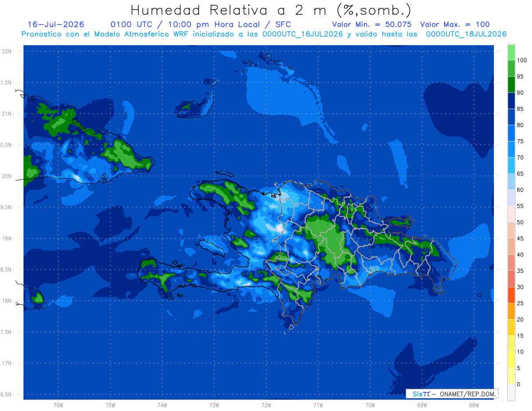
Task: Select the medium green 95–100 legend band
Action: pyautogui.click(x=511, y=68)
